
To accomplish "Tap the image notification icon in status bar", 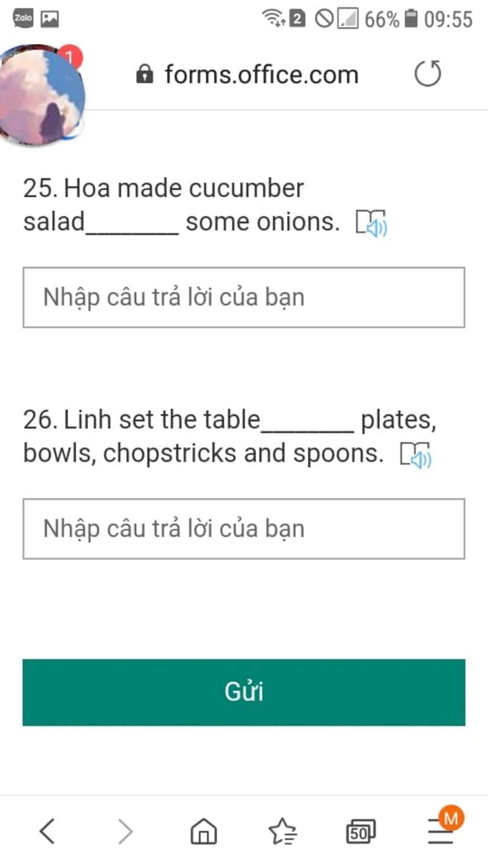I will click(x=50, y=19).
